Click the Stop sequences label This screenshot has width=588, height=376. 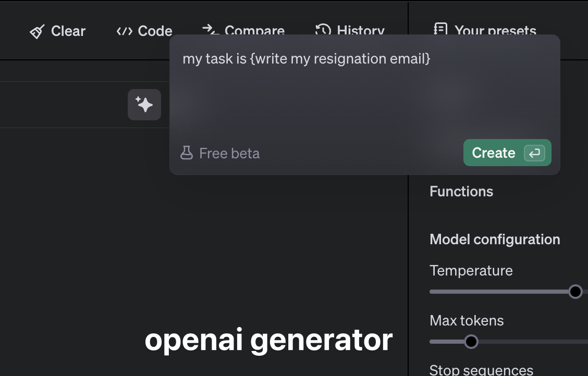pyautogui.click(x=481, y=370)
